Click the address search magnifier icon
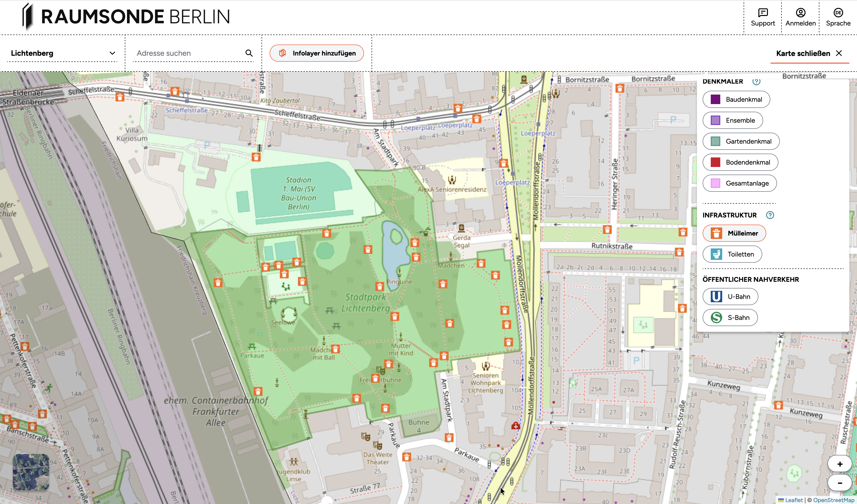The height and width of the screenshot is (504, 857). [249, 53]
